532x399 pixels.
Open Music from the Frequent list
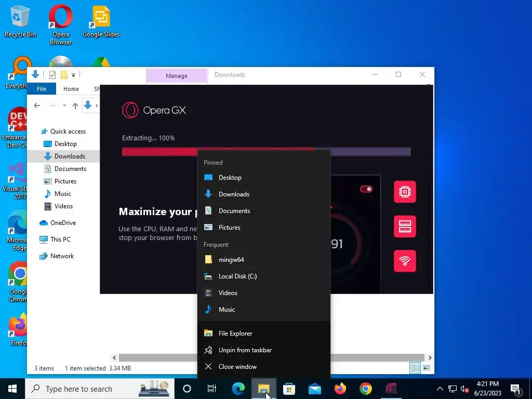coord(263,310)
